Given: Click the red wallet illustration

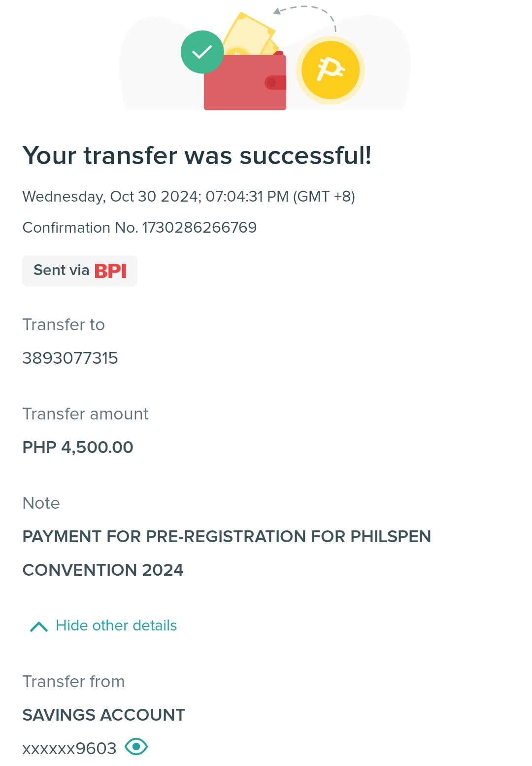Looking at the screenshot, I should pos(245,82).
